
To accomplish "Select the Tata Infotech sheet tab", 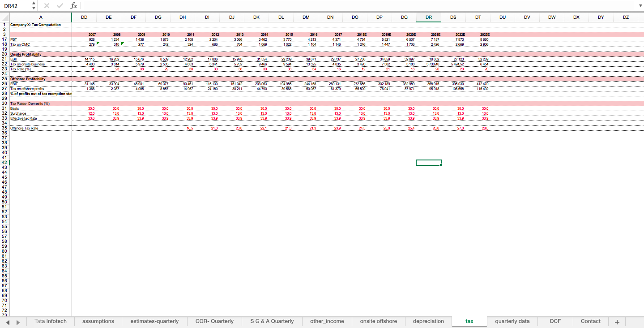I will (50, 321).
